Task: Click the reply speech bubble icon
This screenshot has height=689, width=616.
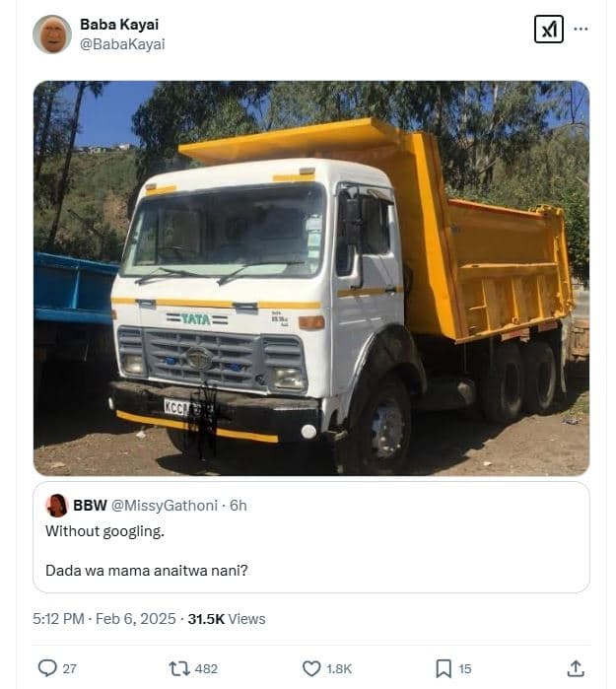Action: pos(47,667)
